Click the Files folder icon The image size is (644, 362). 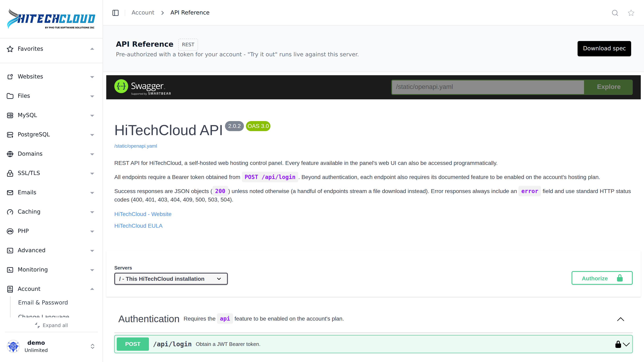point(10,96)
